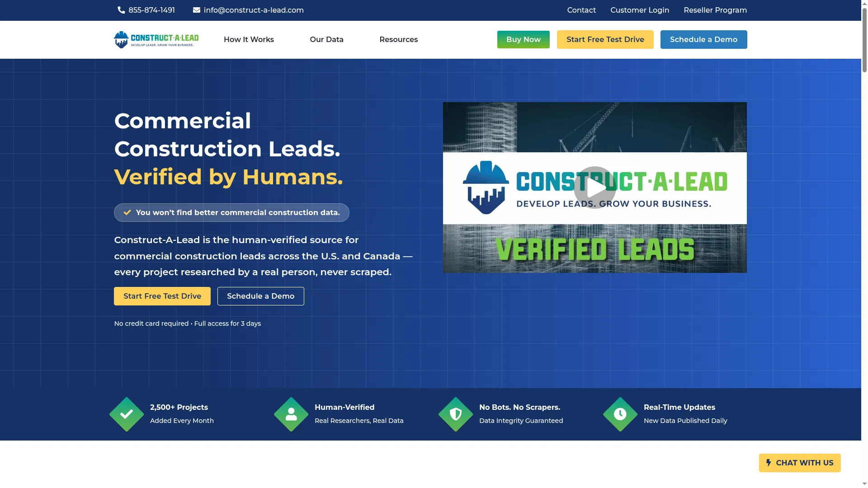
Task: Click "Real Researchers, Real Data" text
Action: tap(359, 421)
